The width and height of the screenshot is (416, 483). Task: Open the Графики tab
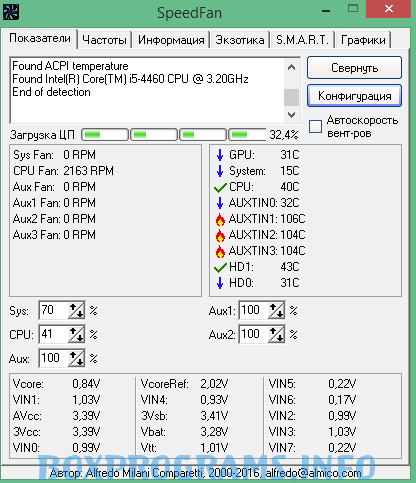point(363,40)
